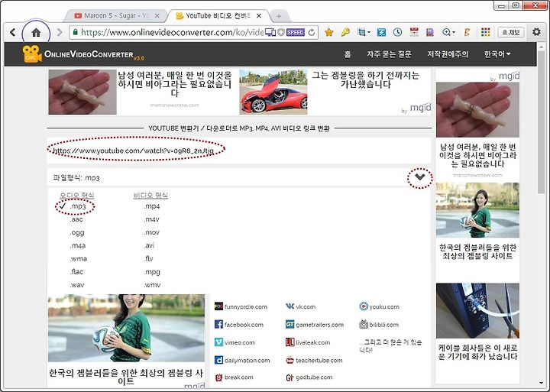Click the teachertube.com icon
550x392 pixels.
pyautogui.click(x=290, y=360)
